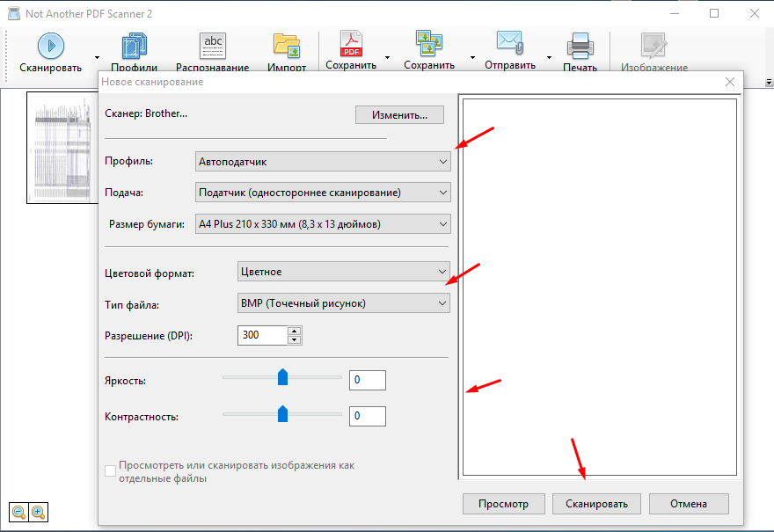
Task: Click the Яркость slider handle
Action: click(x=282, y=377)
